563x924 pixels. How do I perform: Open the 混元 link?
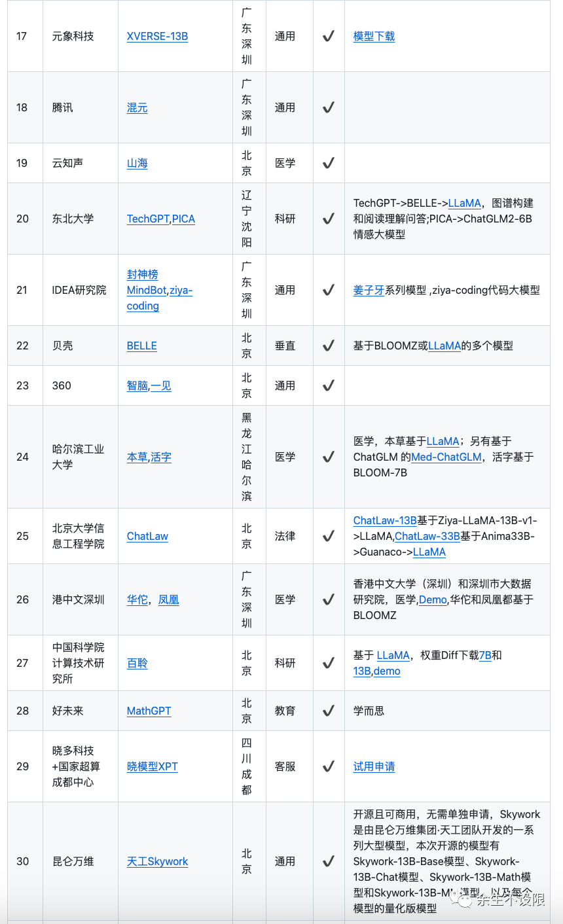[x=137, y=107]
